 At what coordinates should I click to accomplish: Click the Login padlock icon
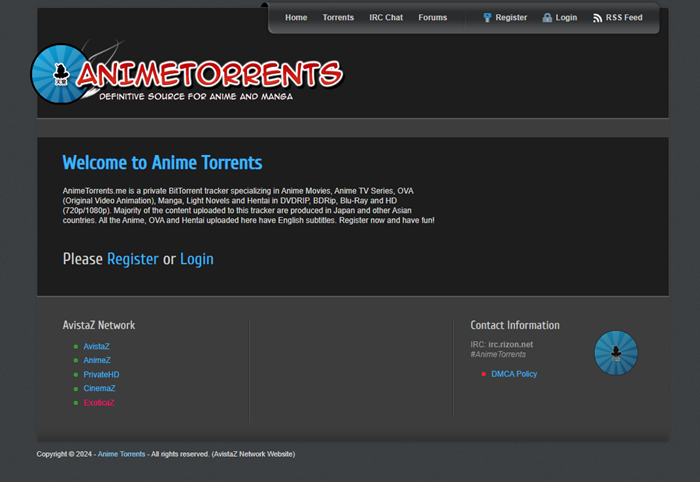[x=547, y=18]
